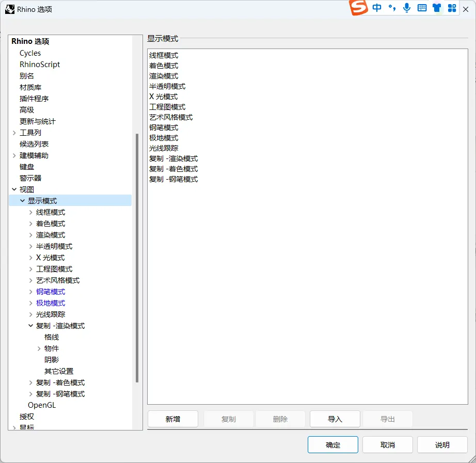Expand 物件 under 复制 -渲染模式
This screenshot has height=463, width=476.
coord(39,348)
